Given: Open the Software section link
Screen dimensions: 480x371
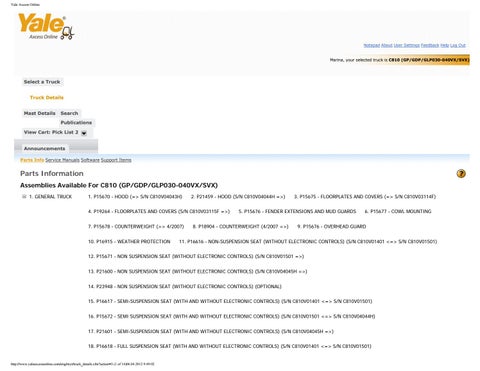Looking at the screenshot, I should click(90, 160).
